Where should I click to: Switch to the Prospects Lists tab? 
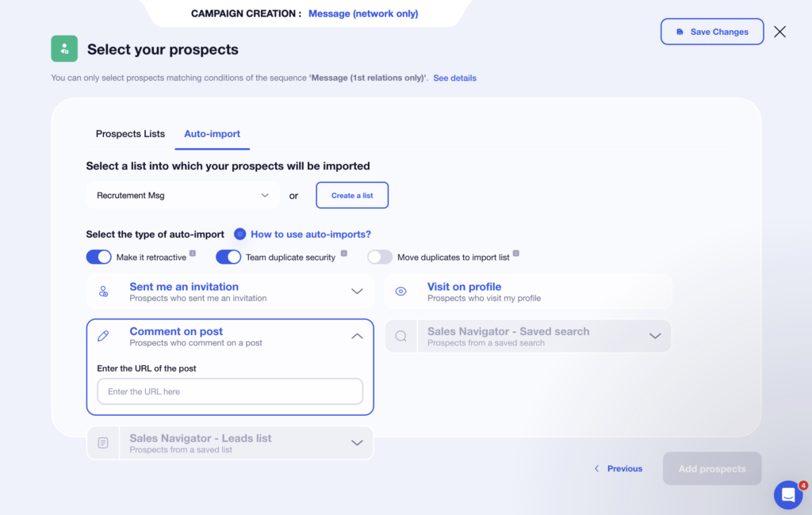click(x=130, y=134)
